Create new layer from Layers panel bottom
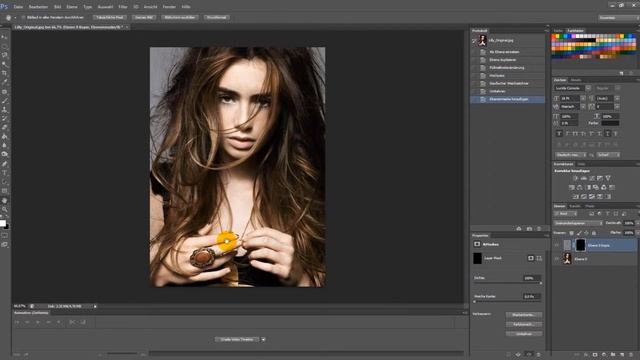This screenshot has height=360, width=640. point(622,354)
